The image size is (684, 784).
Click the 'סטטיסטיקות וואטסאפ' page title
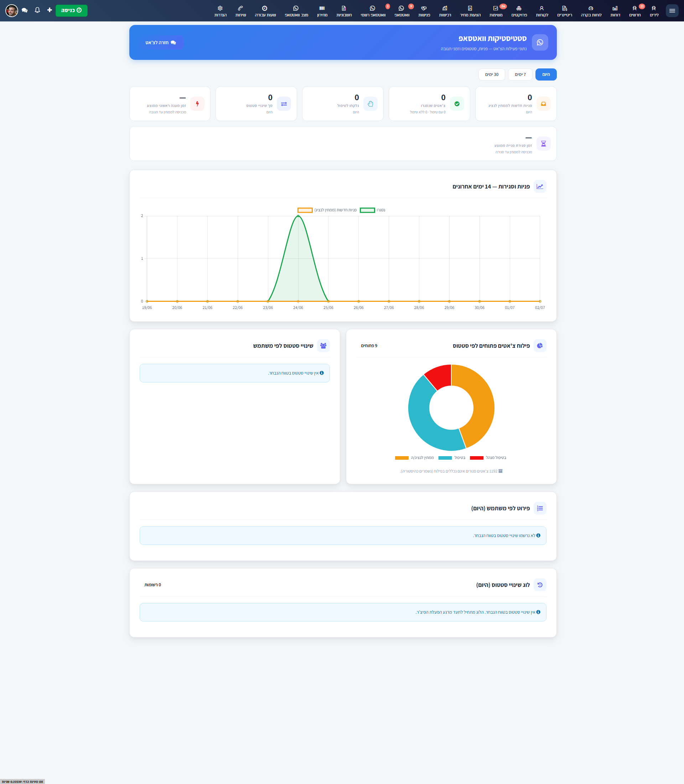pyautogui.click(x=492, y=38)
